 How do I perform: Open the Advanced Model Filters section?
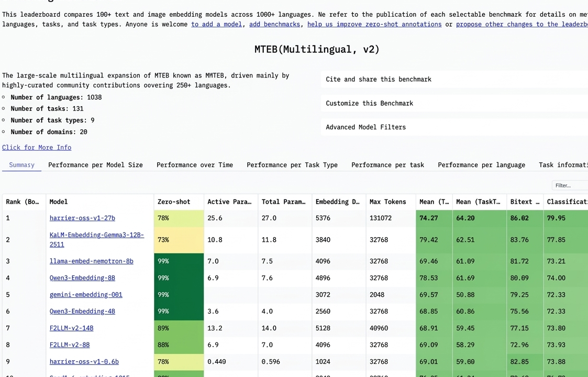(365, 127)
